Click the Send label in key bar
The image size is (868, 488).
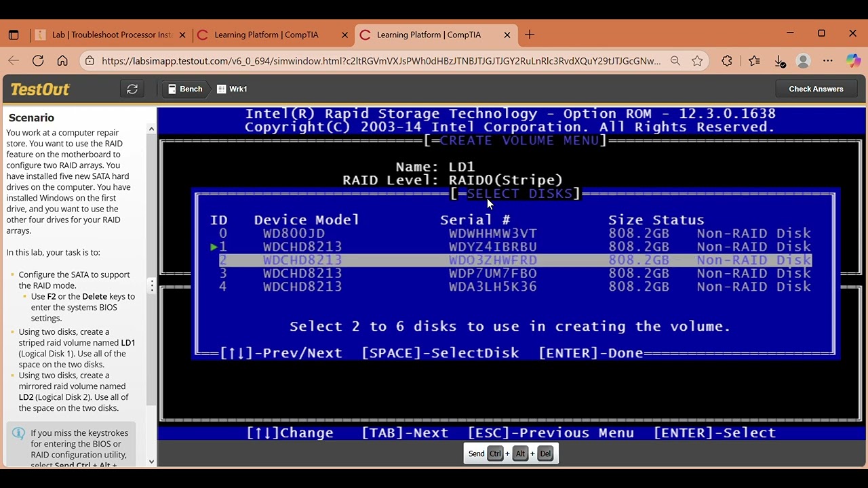coord(476,454)
